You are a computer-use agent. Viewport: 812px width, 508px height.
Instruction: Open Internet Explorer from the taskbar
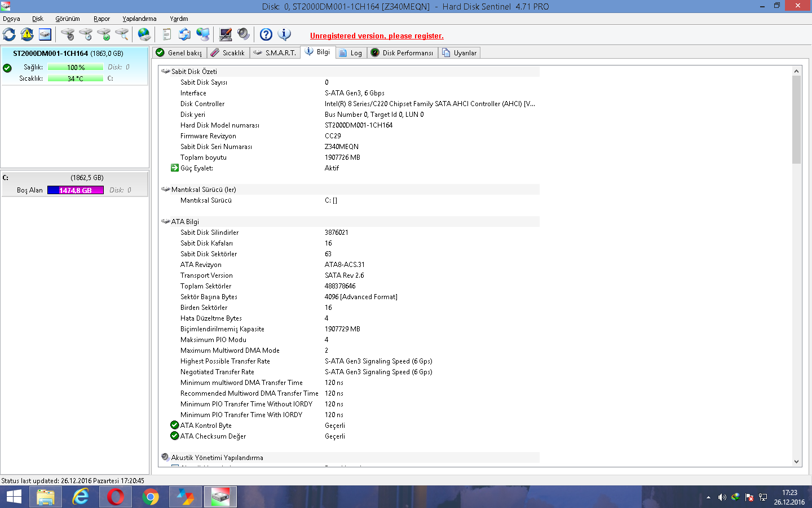(x=81, y=497)
